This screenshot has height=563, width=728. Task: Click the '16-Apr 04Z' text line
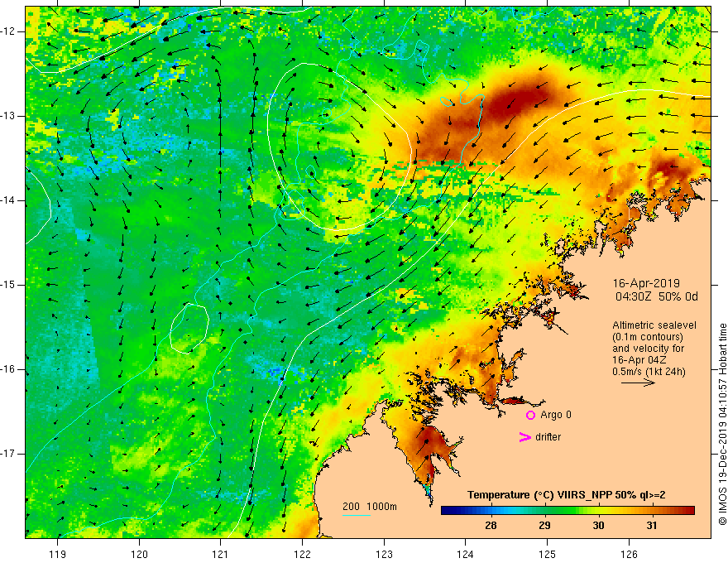click(x=639, y=360)
